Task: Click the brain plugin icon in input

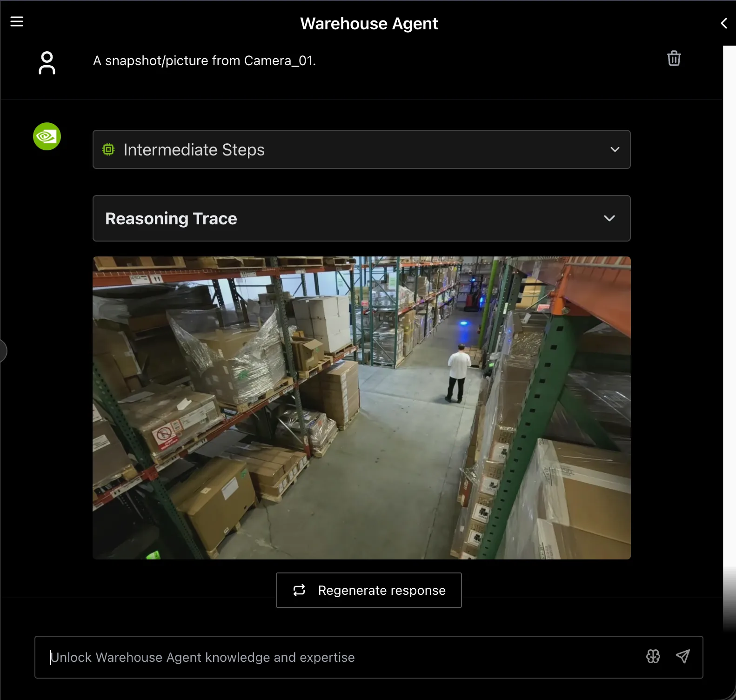Action: [x=653, y=656]
